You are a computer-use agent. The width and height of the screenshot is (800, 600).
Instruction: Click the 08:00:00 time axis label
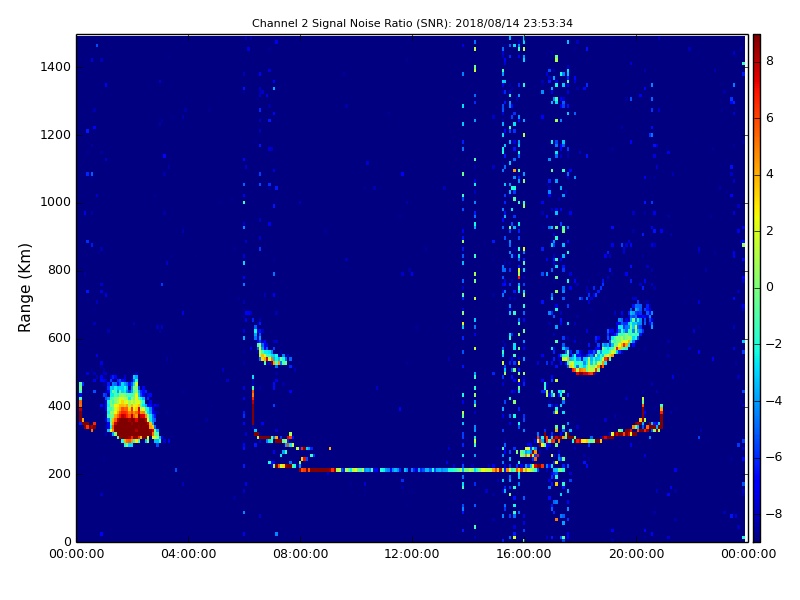tap(301, 554)
